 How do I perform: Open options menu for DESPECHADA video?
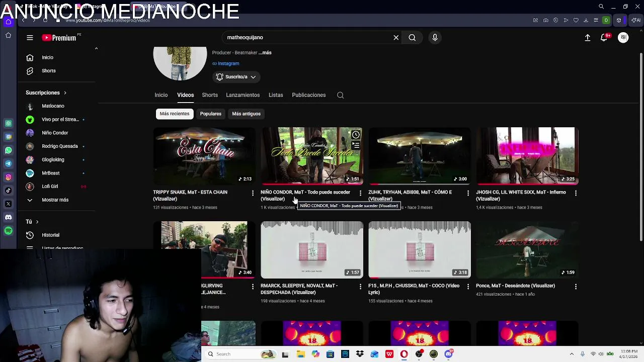(x=360, y=286)
